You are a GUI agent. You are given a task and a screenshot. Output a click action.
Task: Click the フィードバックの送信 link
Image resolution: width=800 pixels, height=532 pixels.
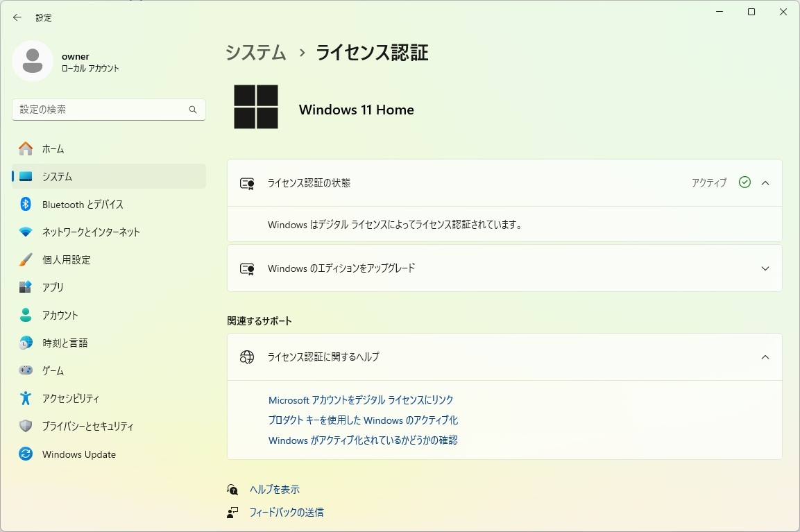pos(287,512)
